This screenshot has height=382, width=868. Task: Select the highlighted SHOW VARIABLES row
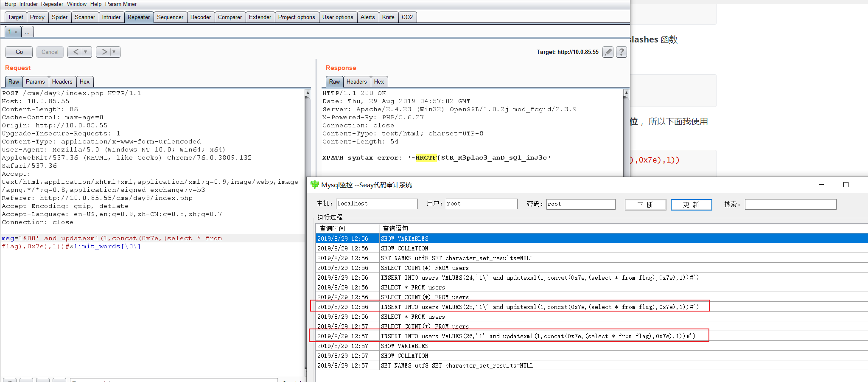coord(592,239)
